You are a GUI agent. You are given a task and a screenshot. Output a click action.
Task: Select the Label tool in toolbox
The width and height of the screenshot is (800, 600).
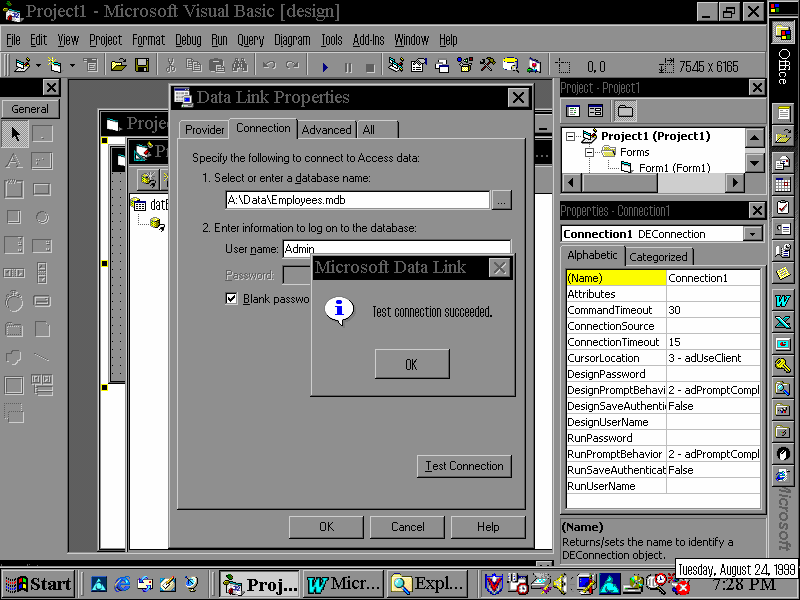pos(14,161)
